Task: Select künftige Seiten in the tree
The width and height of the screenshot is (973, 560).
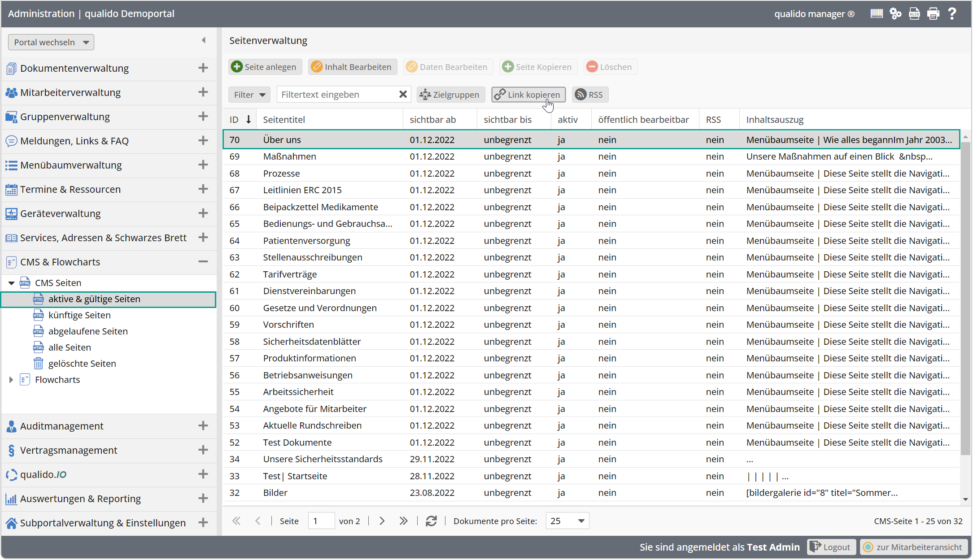Action: tap(79, 315)
